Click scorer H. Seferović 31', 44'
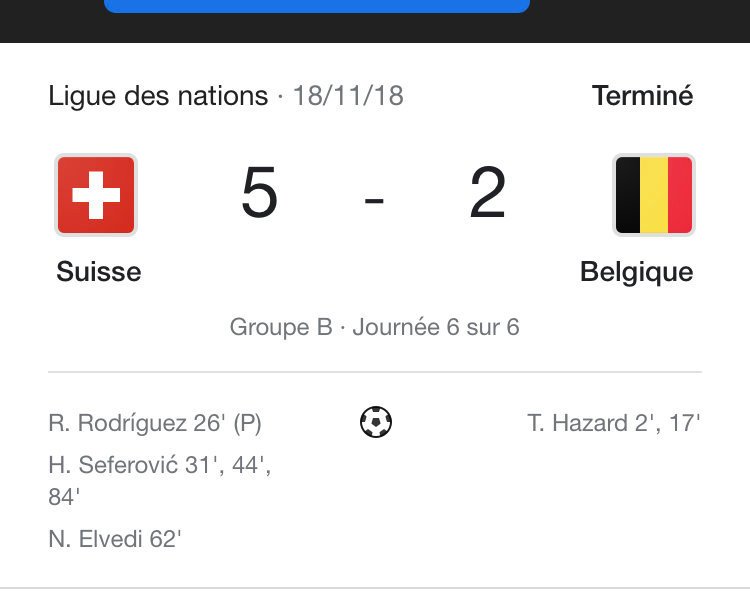The image size is (750, 596). (x=160, y=465)
